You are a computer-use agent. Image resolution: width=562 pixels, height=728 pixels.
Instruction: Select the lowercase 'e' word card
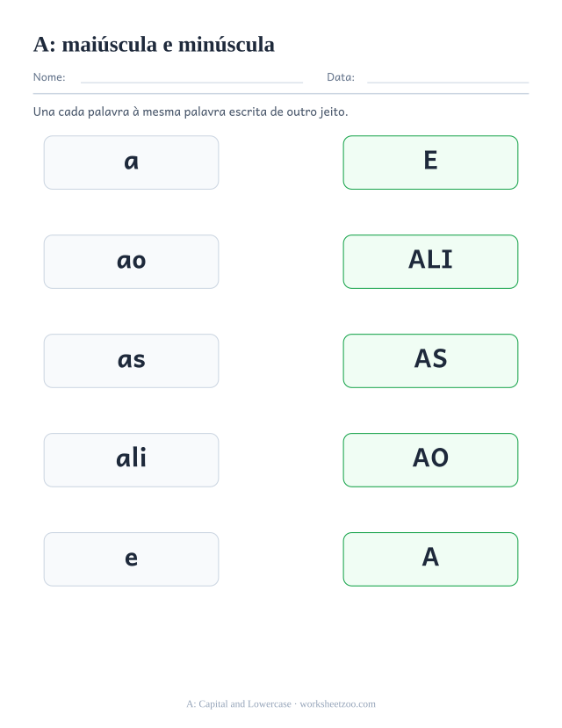[x=132, y=559]
